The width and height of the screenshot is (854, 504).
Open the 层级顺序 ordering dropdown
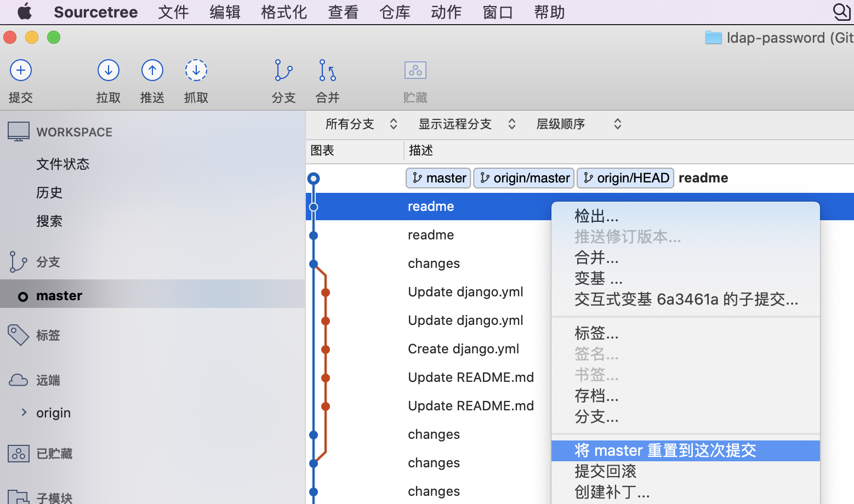point(578,124)
